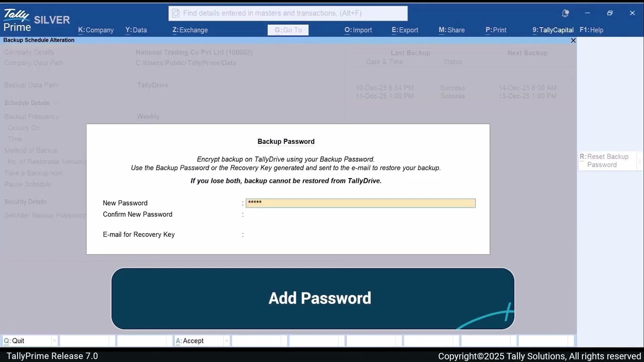This screenshot has width=644, height=362.
Task: Click the E-mail for Recovery Key field
Action: [x=360, y=234]
